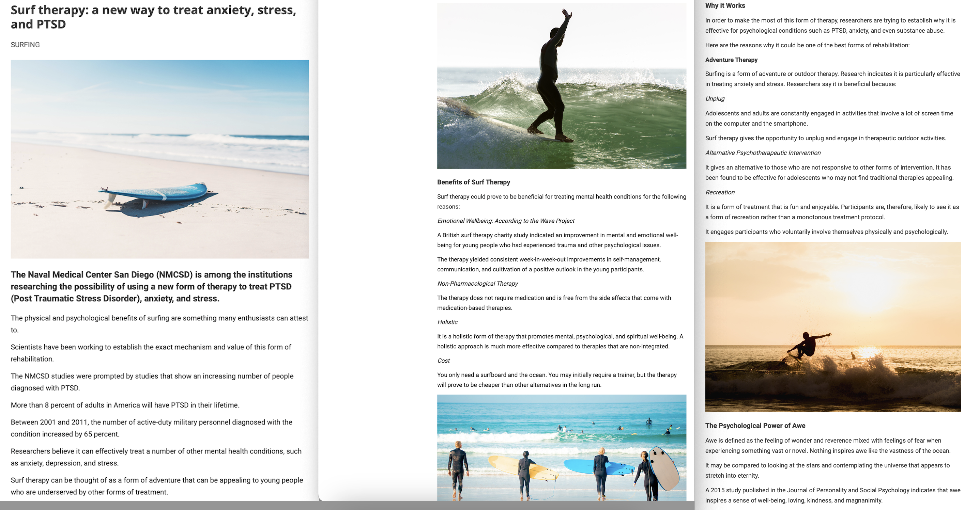Click the 'Adventure Therapy' subheading

pyautogui.click(x=731, y=60)
